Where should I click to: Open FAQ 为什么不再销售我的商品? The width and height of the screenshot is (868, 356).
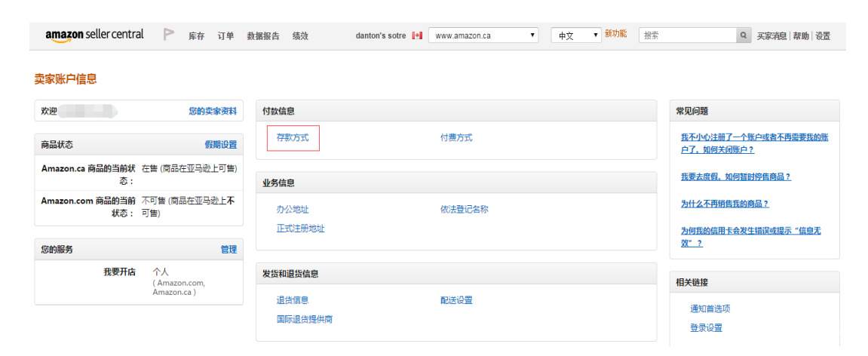(725, 204)
